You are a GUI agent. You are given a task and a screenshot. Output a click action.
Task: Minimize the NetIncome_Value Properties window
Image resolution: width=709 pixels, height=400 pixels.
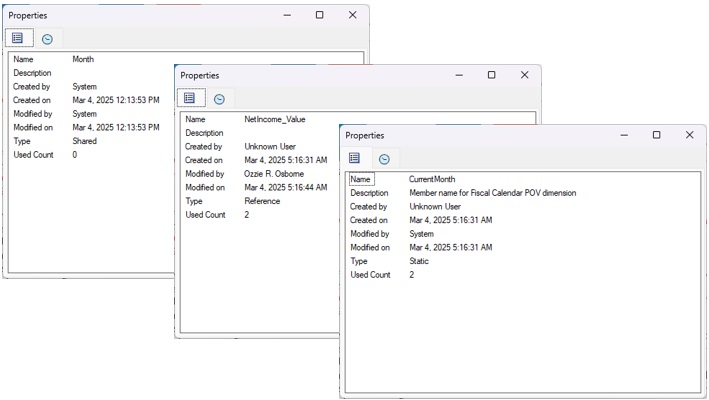pyautogui.click(x=458, y=75)
